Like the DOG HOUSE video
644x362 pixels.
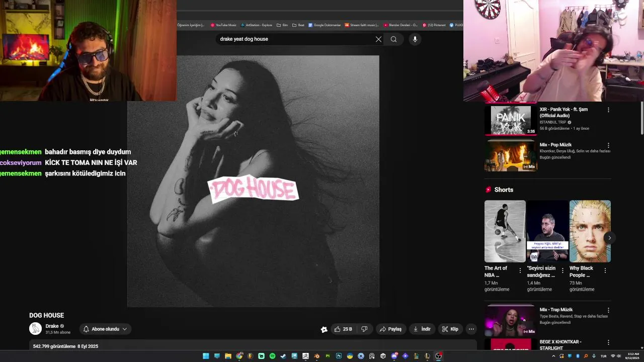click(344, 329)
